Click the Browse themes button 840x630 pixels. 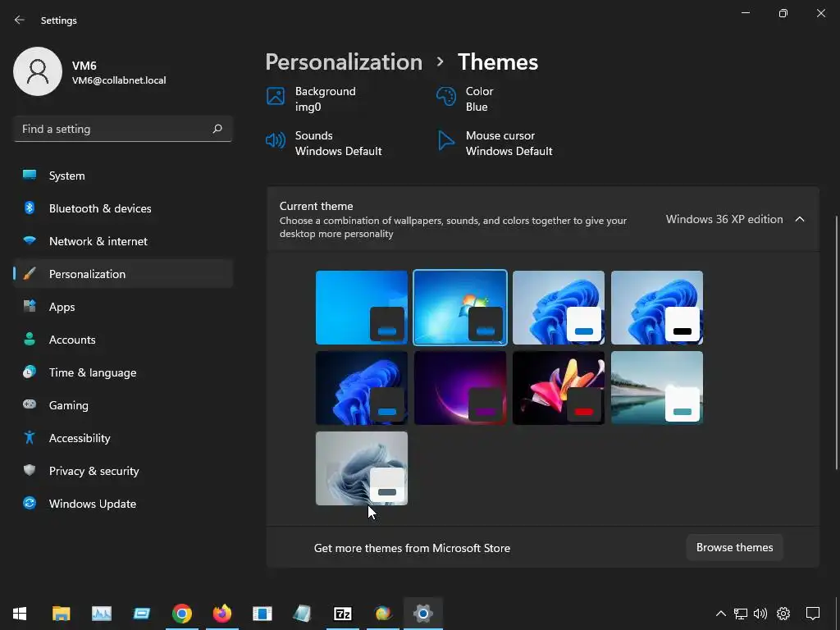[x=734, y=547]
